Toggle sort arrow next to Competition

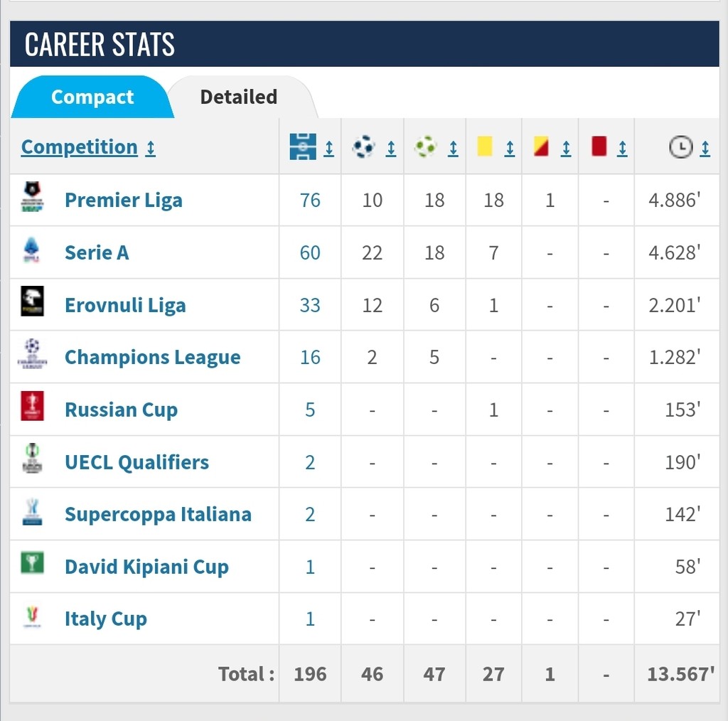click(151, 148)
